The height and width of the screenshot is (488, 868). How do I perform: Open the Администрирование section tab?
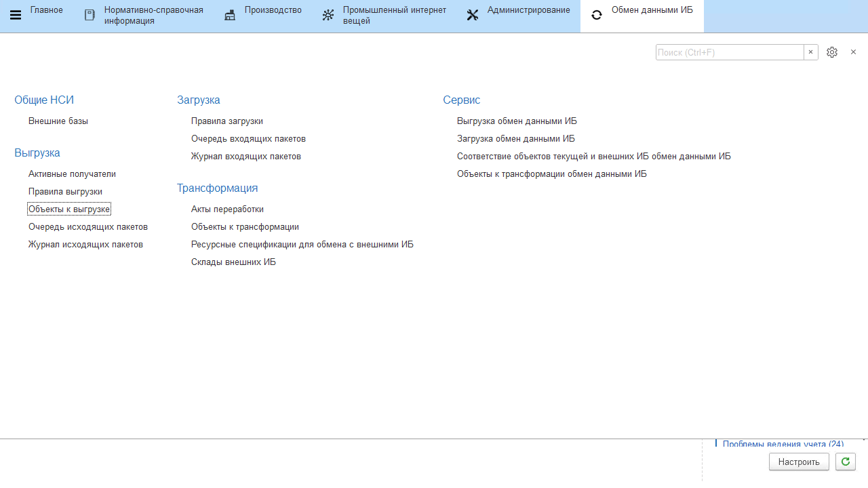click(x=528, y=10)
